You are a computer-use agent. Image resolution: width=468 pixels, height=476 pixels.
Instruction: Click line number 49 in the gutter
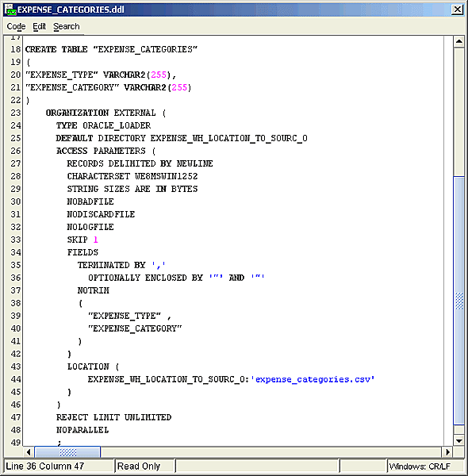pyautogui.click(x=16, y=443)
